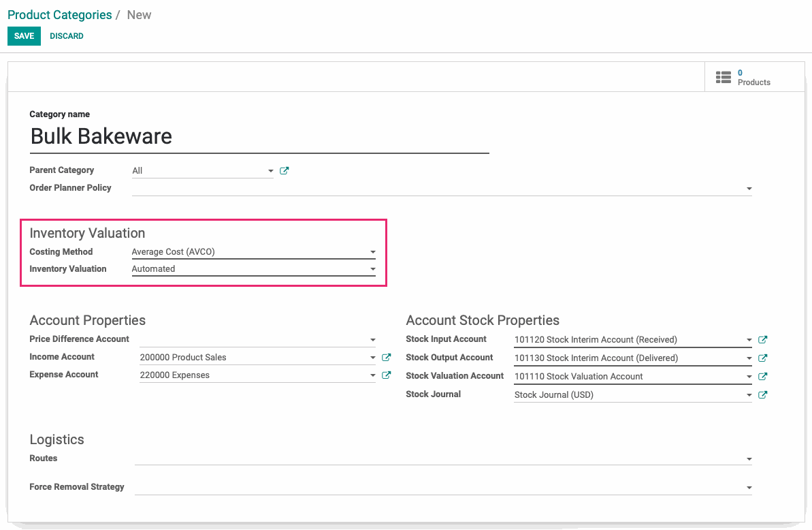Click the Products list icon
The height and width of the screenshot is (530, 812).
tap(724, 77)
